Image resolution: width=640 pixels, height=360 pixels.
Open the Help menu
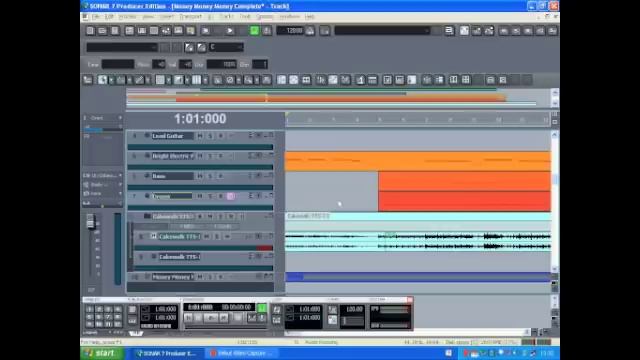tap(310, 17)
